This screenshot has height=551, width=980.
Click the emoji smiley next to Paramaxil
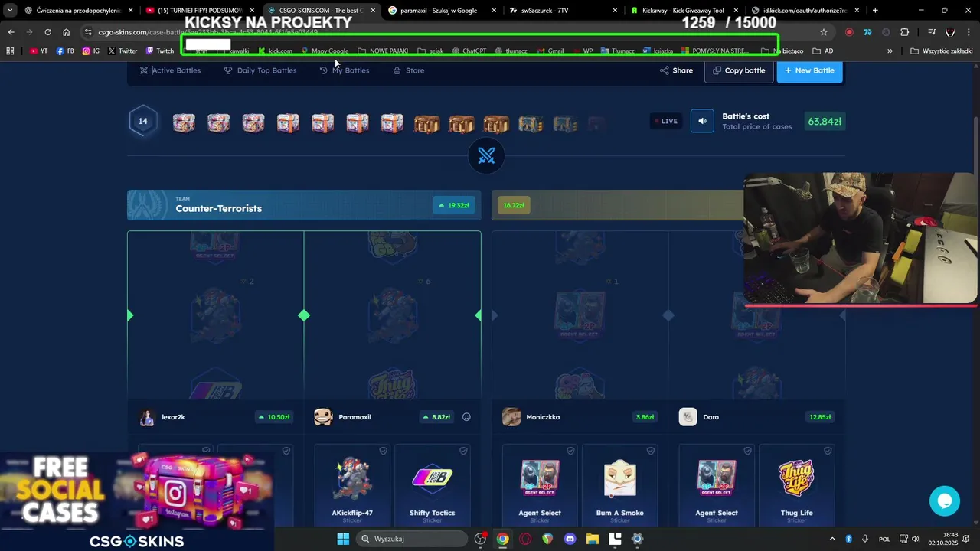466,417
